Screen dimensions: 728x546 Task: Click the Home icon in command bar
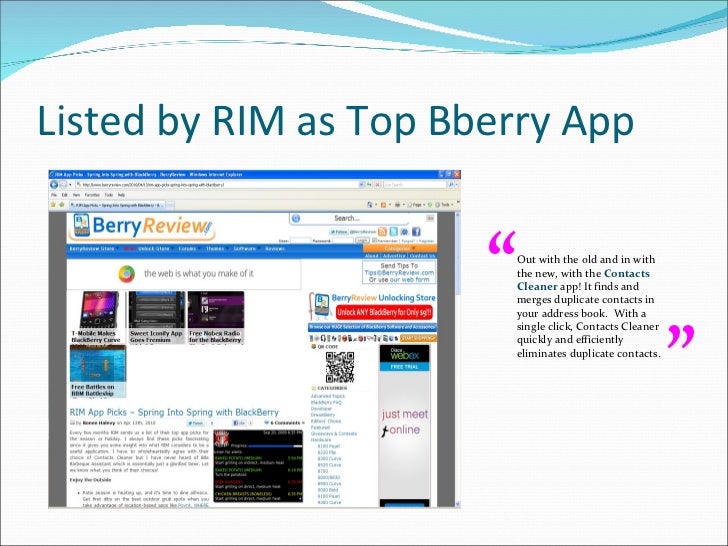[370, 205]
